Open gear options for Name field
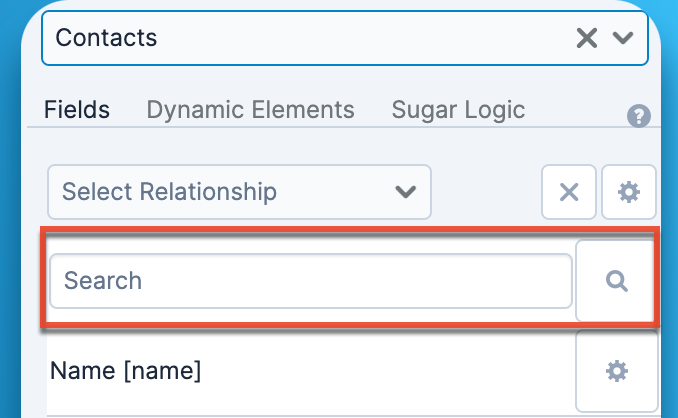678x418 pixels. (617, 371)
